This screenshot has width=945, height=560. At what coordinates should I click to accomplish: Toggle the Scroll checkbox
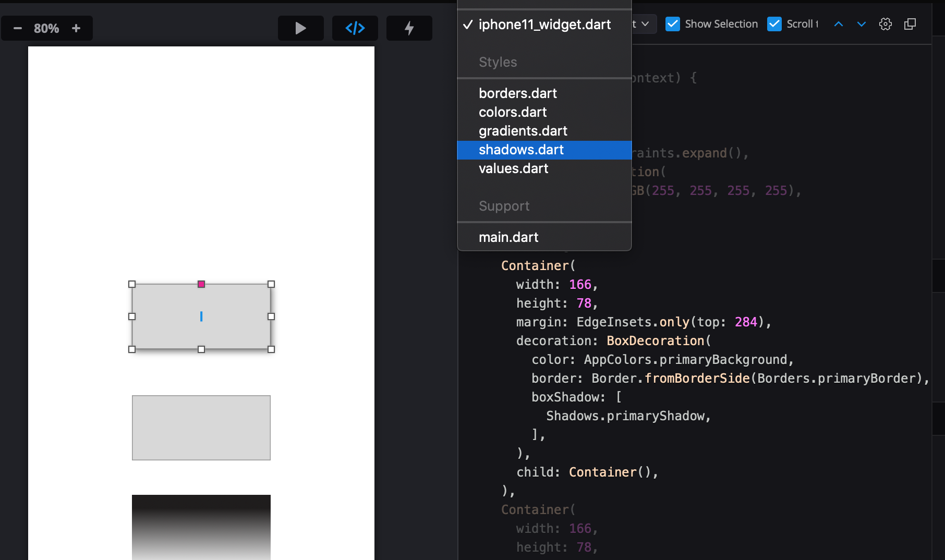pos(774,24)
